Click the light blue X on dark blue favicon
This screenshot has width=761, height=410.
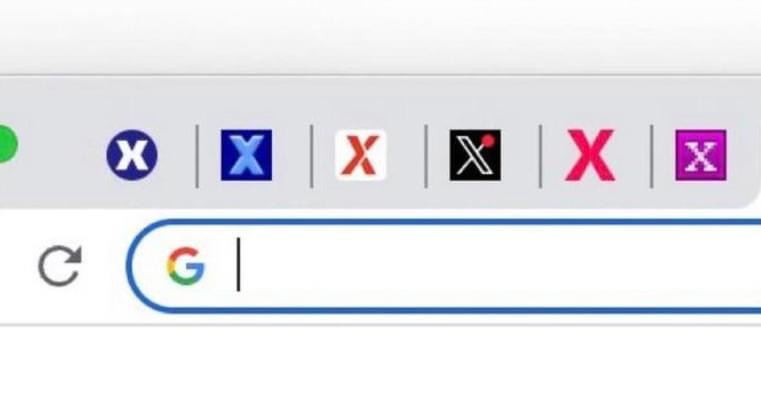(x=247, y=155)
